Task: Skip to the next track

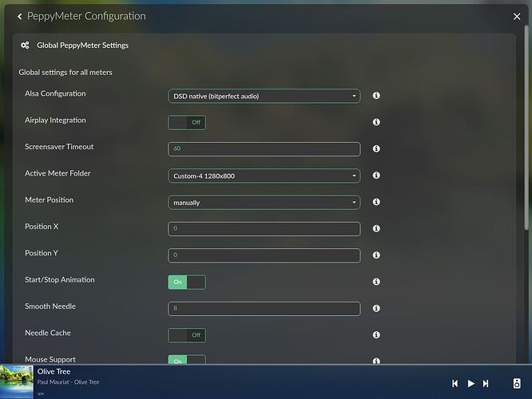Action: coord(486,383)
